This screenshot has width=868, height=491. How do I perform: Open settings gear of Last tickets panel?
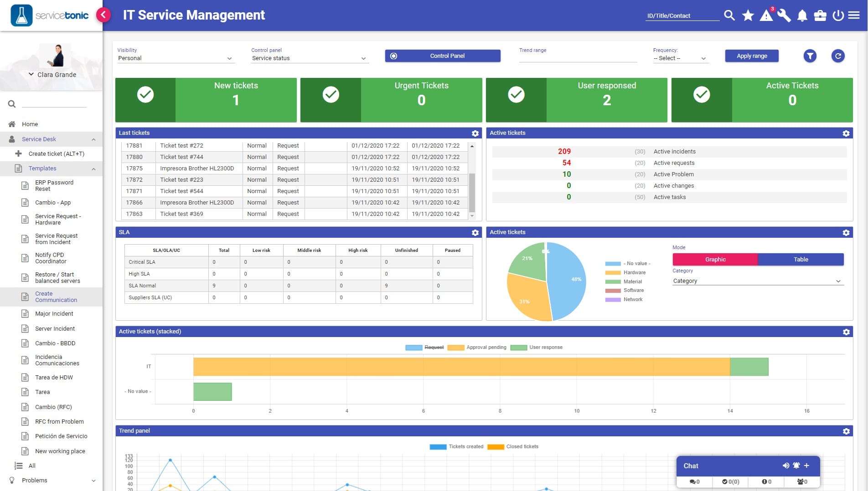pos(475,133)
